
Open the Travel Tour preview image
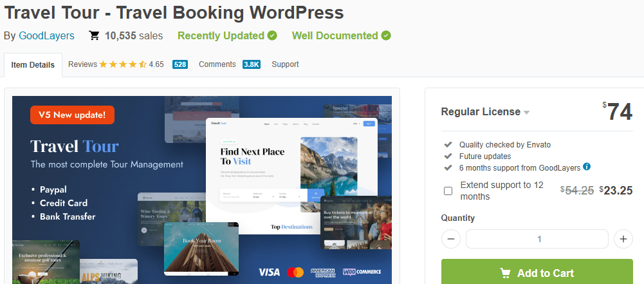click(202, 190)
